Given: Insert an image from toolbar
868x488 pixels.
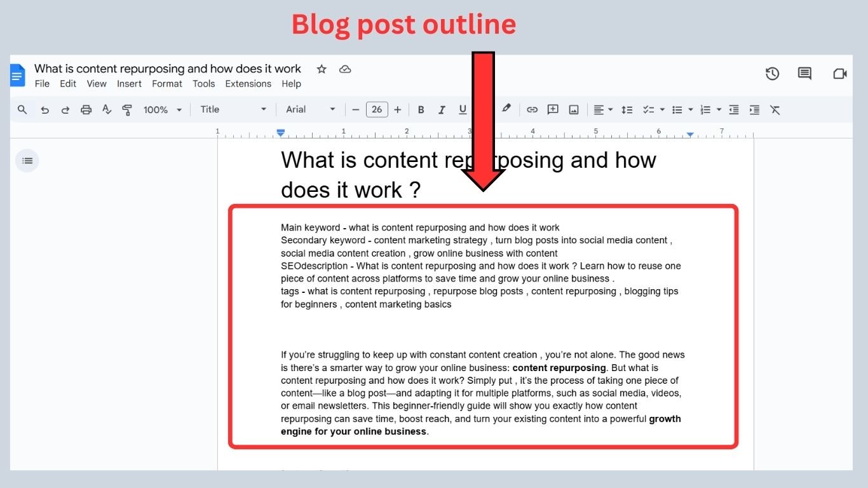Looking at the screenshot, I should [574, 110].
